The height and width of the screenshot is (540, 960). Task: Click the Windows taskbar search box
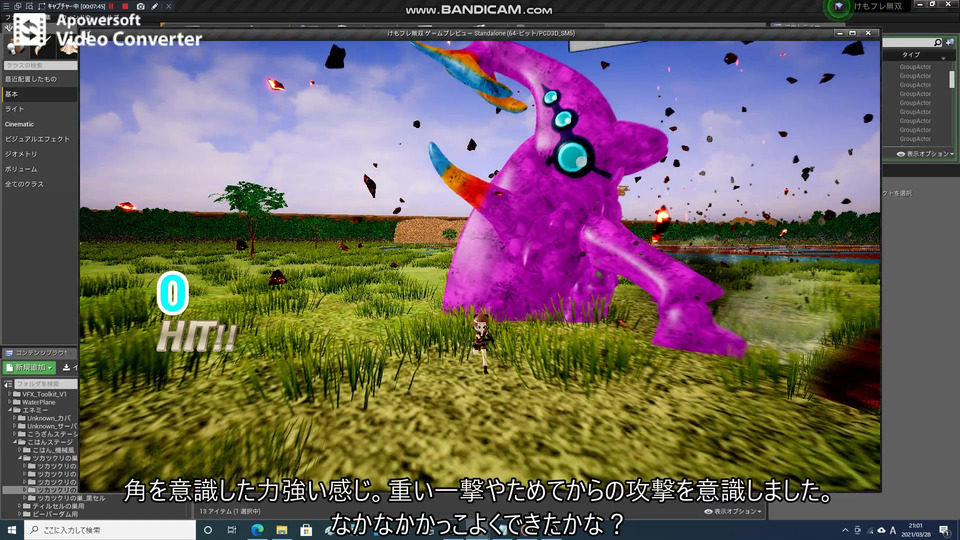(x=110, y=530)
